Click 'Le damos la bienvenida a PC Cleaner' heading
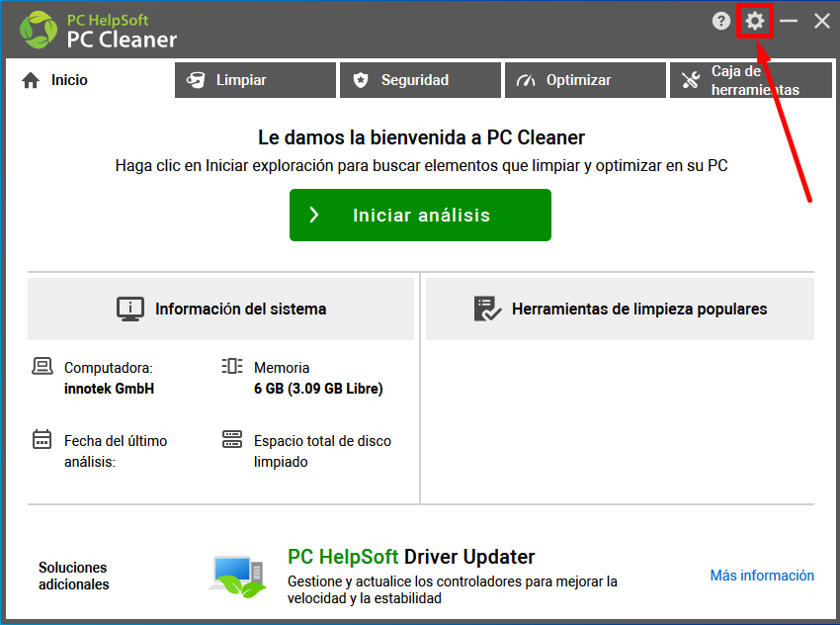Viewport: 840px width, 625px height. point(421,137)
